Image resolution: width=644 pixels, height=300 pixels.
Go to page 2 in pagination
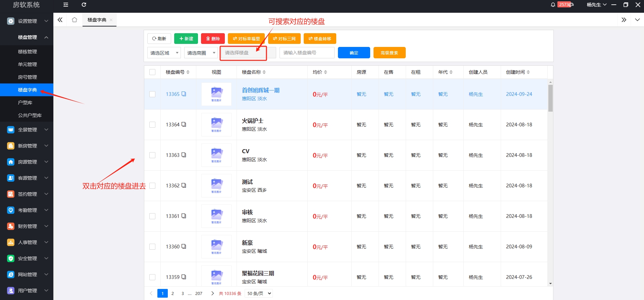172,293
